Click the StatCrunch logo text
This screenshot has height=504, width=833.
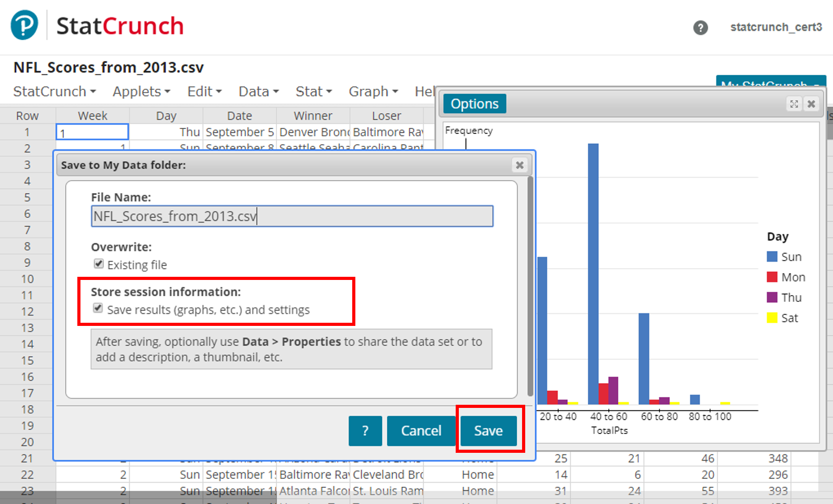coord(120,26)
